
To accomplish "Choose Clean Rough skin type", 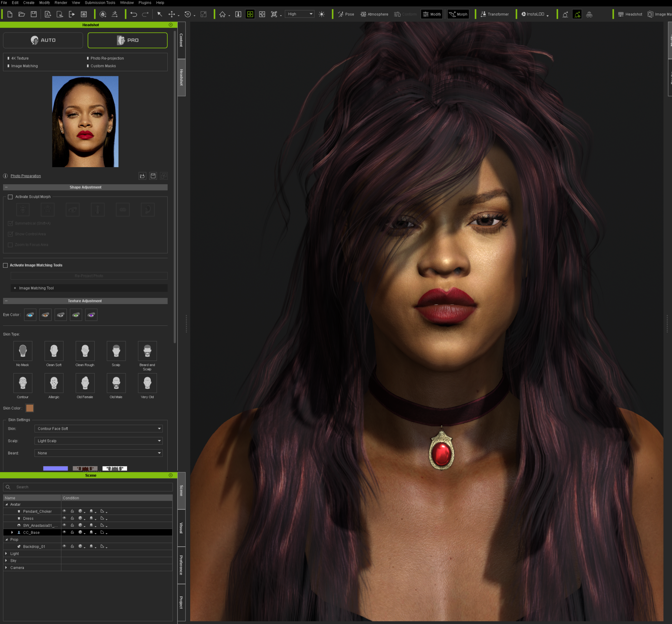I will point(85,351).
